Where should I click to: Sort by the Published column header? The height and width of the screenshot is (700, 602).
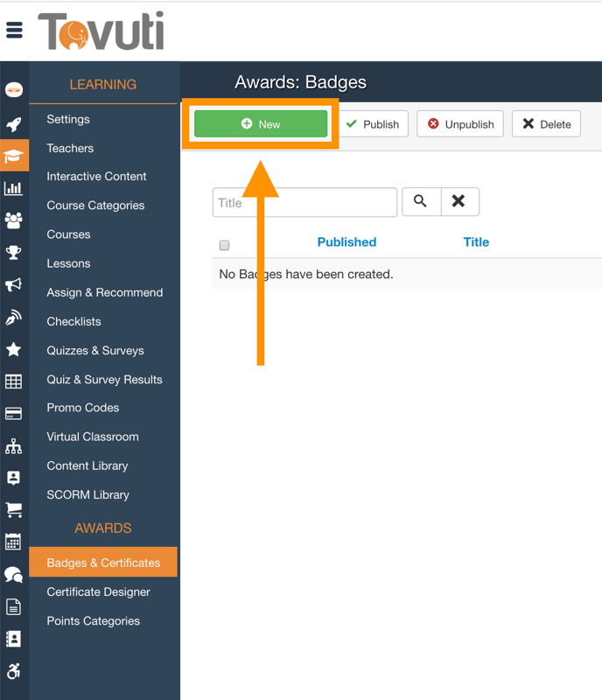pyautogui.click(x=346, y=242)
